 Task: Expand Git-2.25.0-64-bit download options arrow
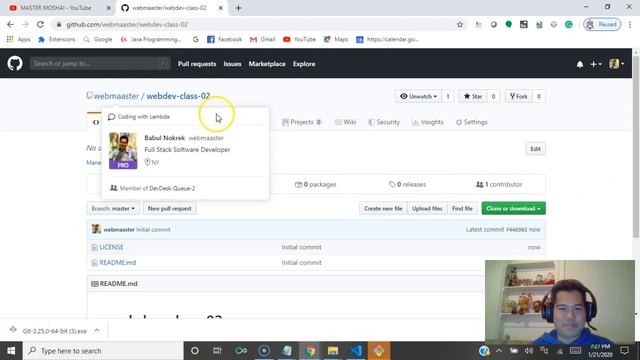97,331
